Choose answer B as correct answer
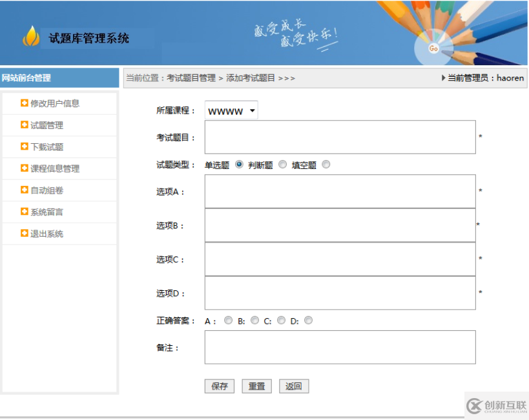Viewport: 529px width, 420px height. (x=254, y=320)
